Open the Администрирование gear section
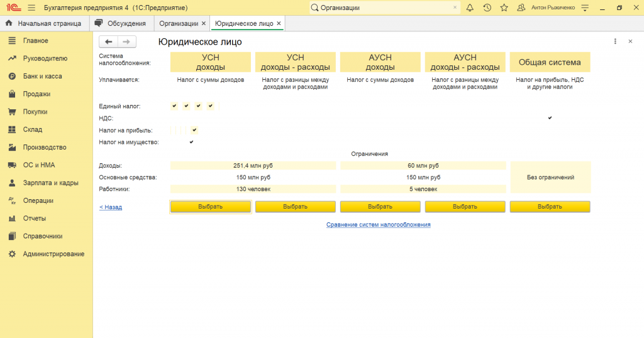The height and width of the screenshot is (338, 644). [x=53, y=254]
